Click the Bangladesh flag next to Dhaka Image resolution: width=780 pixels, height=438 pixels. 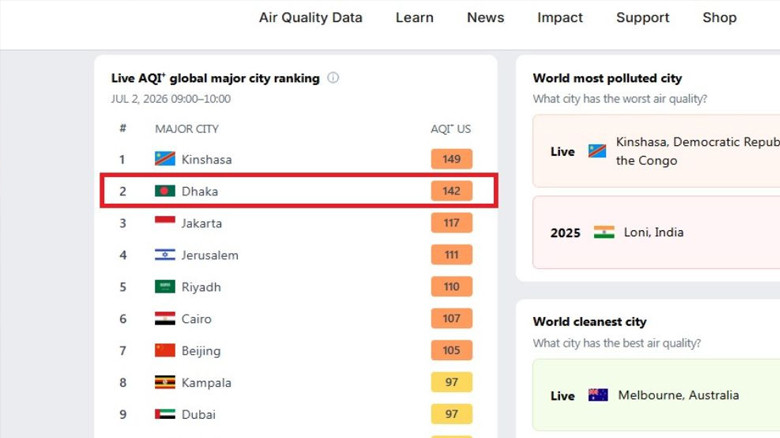pyautogui.click(x=165, y=191)
